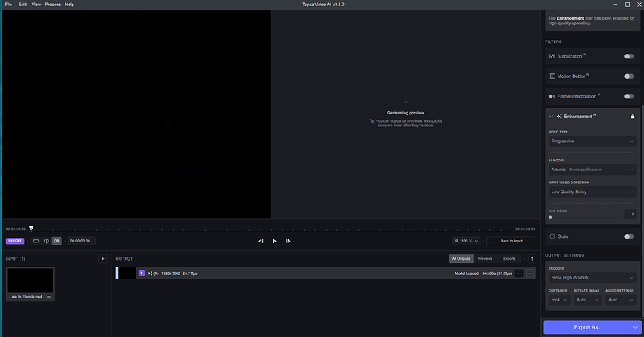This screenshot has width=644, height=337.
Task: Collapse the Enhancement section chevron
Action: pyautogui.click(x=551, y=117)
